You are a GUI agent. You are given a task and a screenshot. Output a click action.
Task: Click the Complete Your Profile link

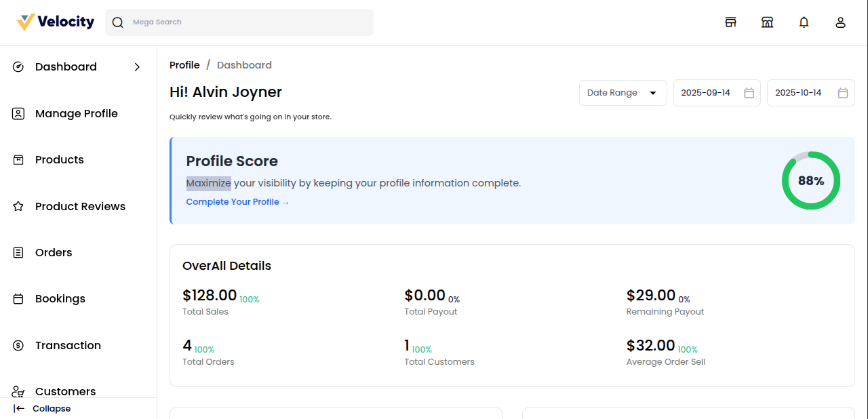point(237,202)
